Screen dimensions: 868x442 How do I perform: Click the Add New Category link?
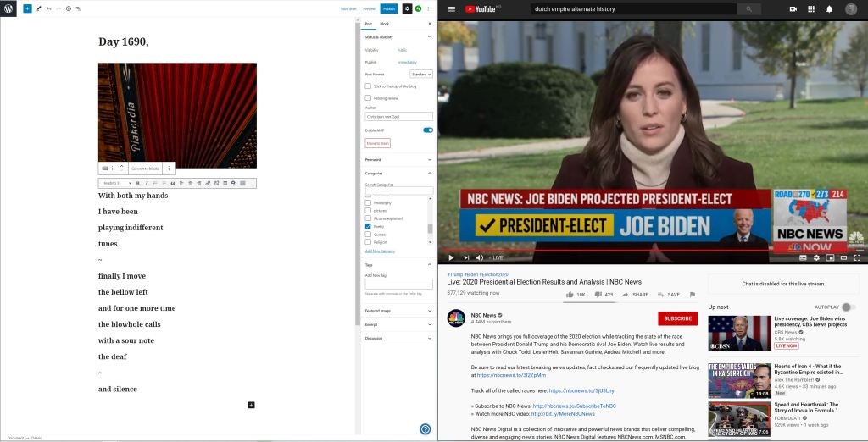(380, 251)
